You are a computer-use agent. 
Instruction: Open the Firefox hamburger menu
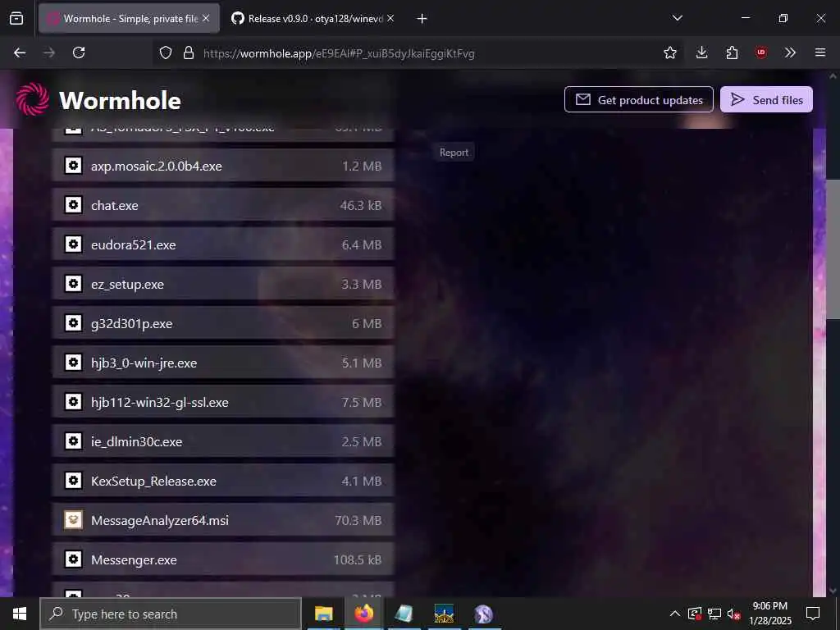click(x=820, y=52)
